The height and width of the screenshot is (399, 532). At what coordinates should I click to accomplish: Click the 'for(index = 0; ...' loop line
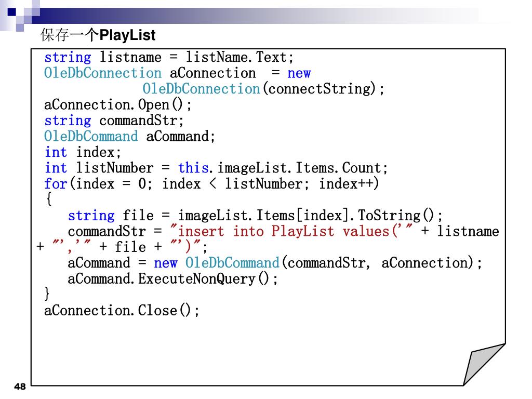point(211,184)
